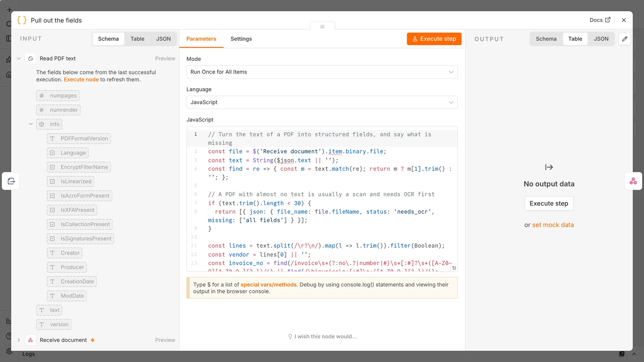Click the logs pop-out icon bottom right

(x=621, y=354)
